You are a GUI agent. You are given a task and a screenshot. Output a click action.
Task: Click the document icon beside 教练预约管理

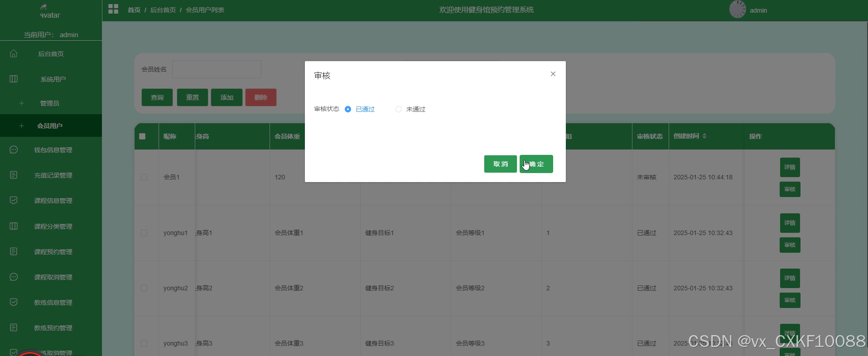coord(14,327)
